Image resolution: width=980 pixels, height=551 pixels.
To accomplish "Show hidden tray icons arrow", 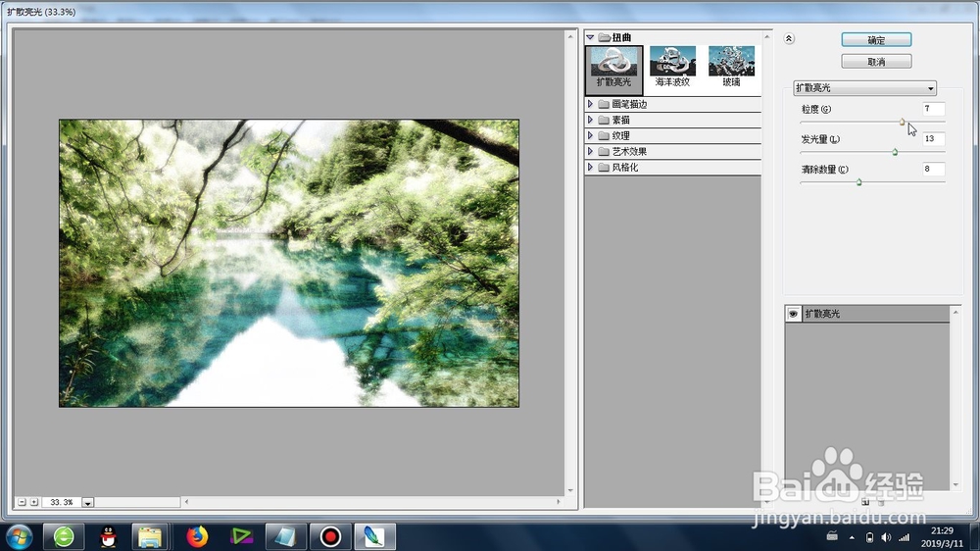I will 852,537.
